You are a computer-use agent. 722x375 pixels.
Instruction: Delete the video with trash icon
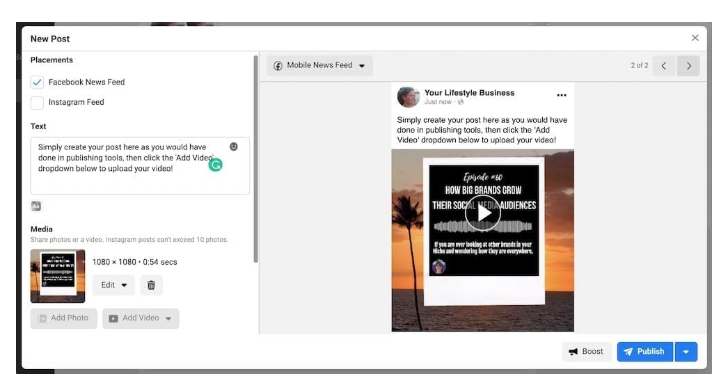tap(151, 285)
